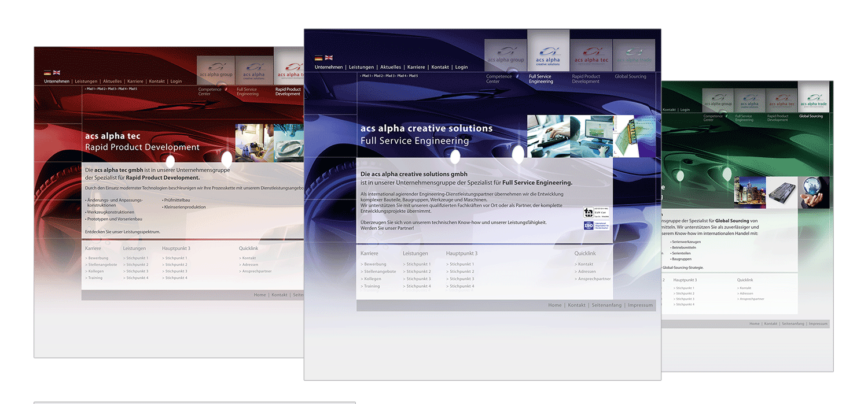Click Kontakt under Quicklink in blue window
Screen dimensions: 868x404
[584, 264]
